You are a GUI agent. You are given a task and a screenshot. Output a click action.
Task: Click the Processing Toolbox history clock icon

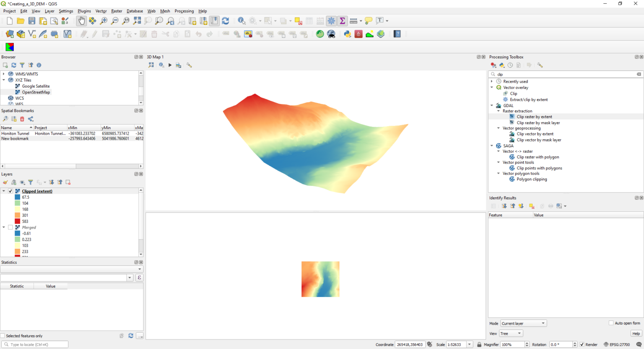510,65
